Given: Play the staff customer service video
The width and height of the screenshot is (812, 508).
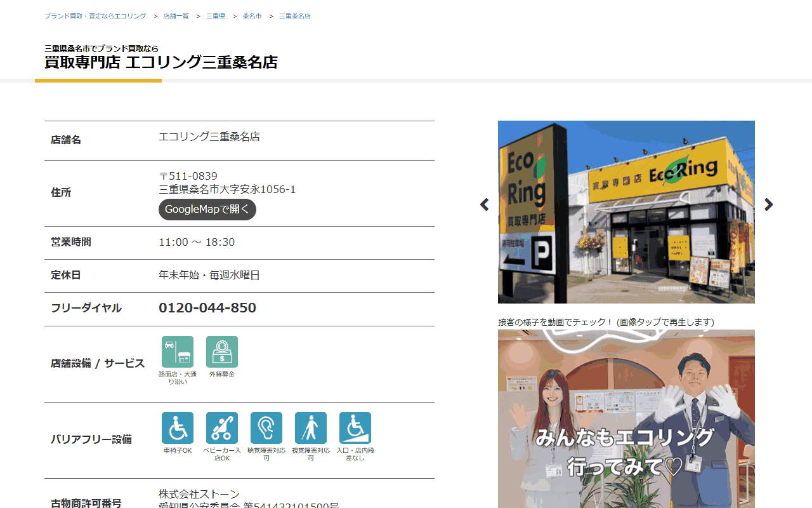Looking at the screenshot, I should pos(626,419).
